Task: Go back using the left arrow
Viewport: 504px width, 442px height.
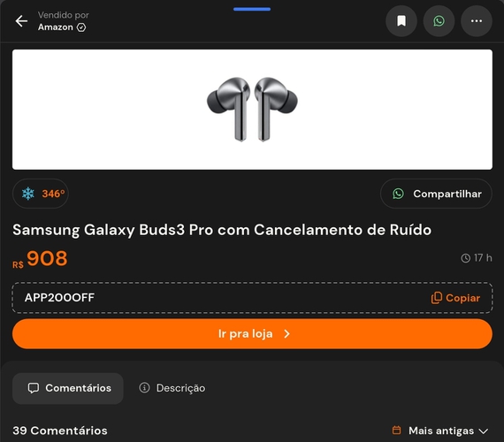Action: (21, 21)
